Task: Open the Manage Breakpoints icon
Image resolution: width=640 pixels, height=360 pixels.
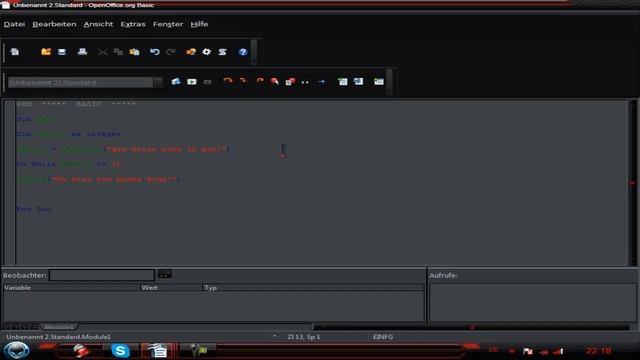Action: (x=290, y=82)
